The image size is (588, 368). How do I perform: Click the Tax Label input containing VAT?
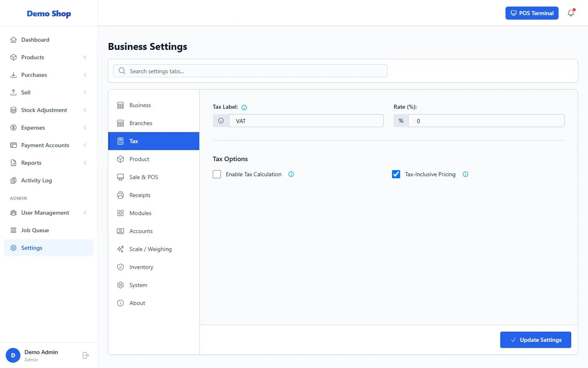point(306,121)
